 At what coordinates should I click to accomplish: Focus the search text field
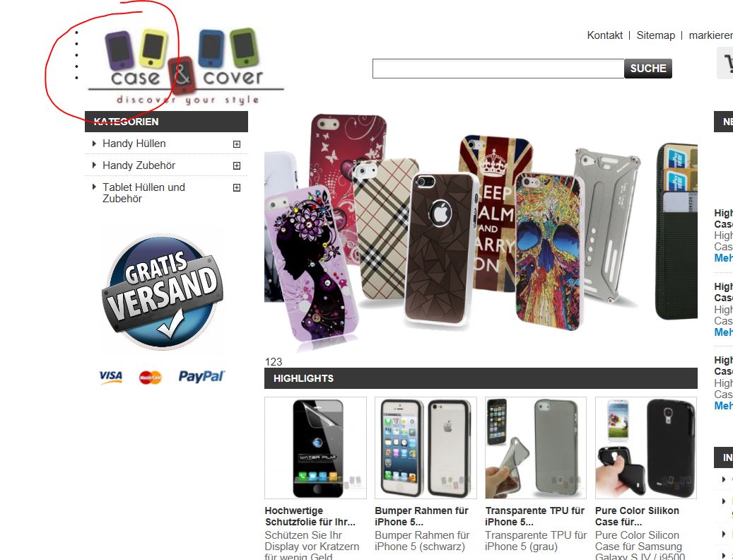click(x=498, y=69)
